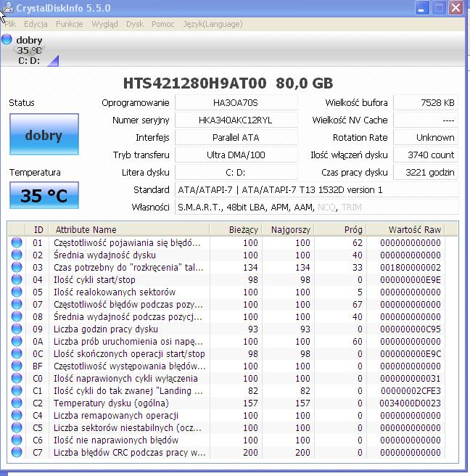
Task: Click raw value 00000002CFE3
Action: click(411, 390)
